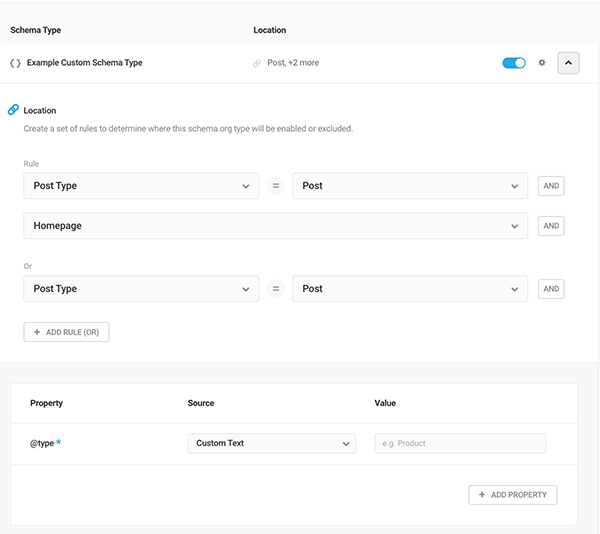Open the Post Type dropdown under Or
Viewport: 600px width, 534px height.
[141, 289]
